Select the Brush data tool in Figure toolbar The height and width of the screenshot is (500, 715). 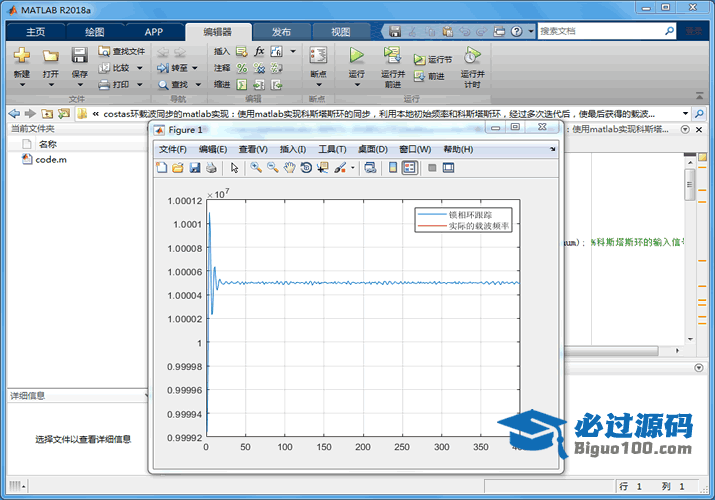pyautogui.click(x=340, y=168)
